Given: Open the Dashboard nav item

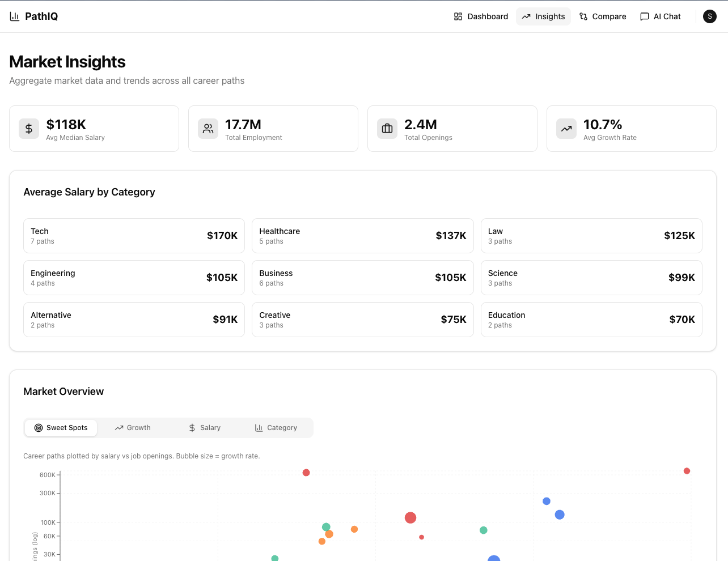Looking at the screenshot, I should pyautogui.click(x=481, y=16).
